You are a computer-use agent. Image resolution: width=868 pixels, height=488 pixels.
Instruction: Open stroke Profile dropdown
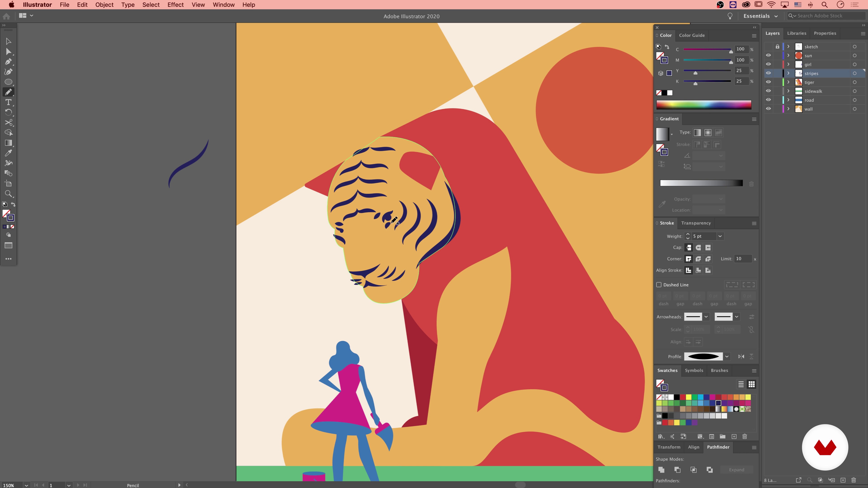pyautogui.click(x=727, y=356)
